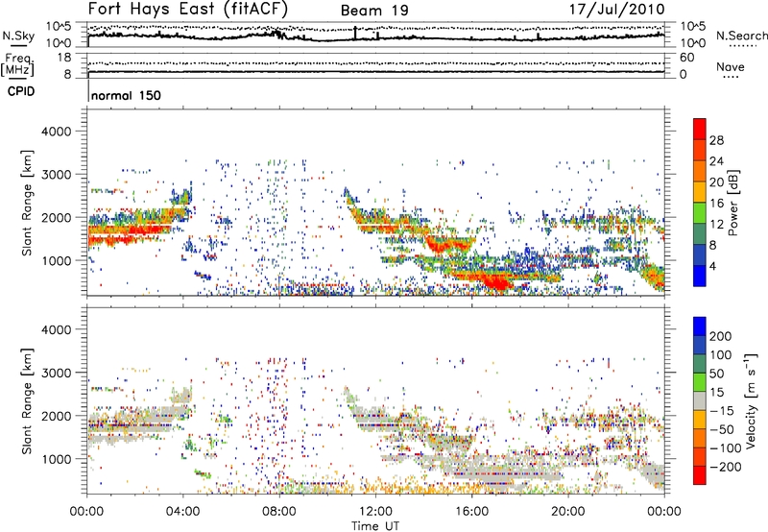Click Power panel 'Slant Range [km]' axis label
768x532 pixels.
pyautogui.click(x=27, y=203)
